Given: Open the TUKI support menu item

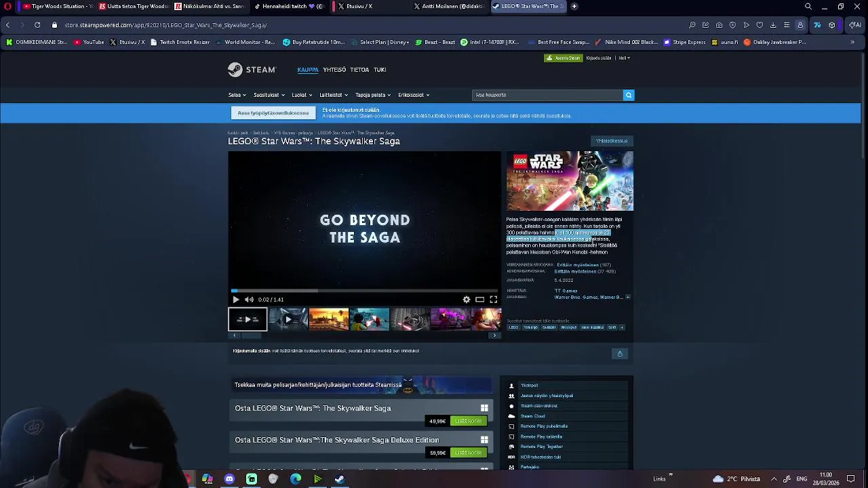Looking at the screenshot, I should [380, 70].
